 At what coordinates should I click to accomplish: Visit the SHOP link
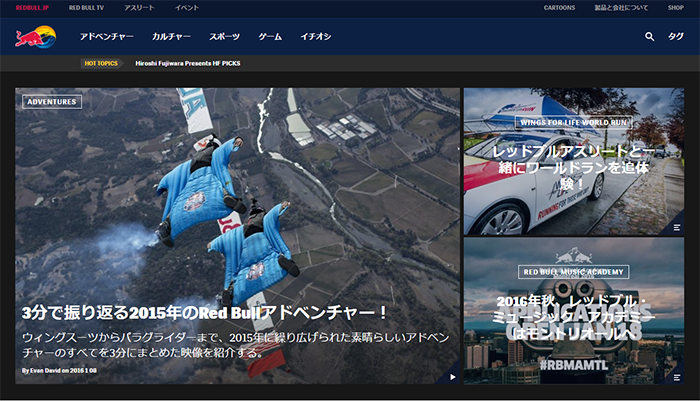(676, 7)
